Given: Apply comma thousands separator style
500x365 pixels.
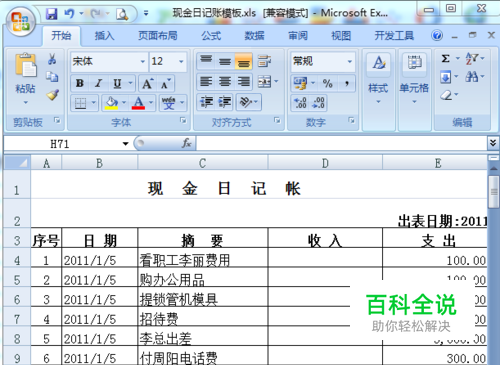Looking at the screenshot, I should 347,83.
